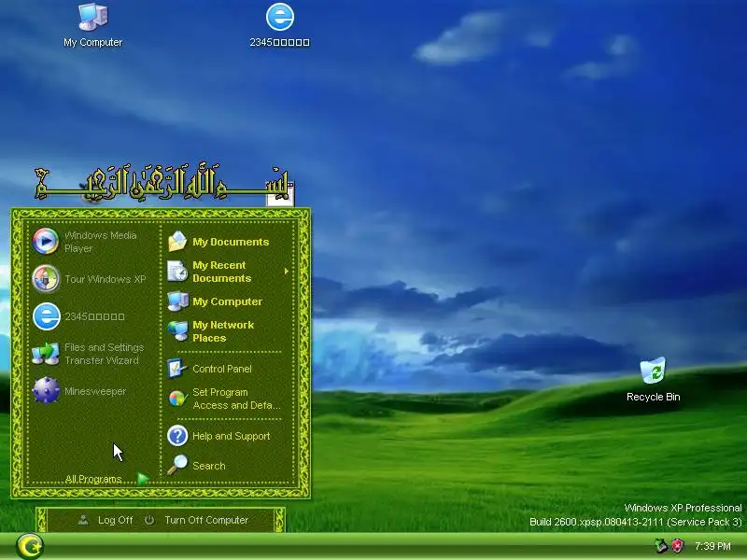Click the crescent Start button on taskbar

[x=30, y=546]
